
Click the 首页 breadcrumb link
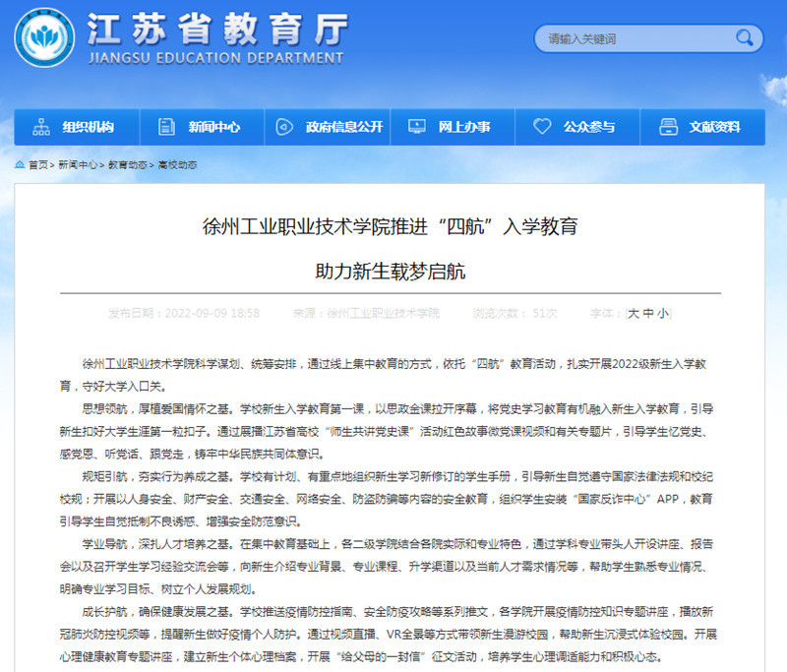point(37,165)
